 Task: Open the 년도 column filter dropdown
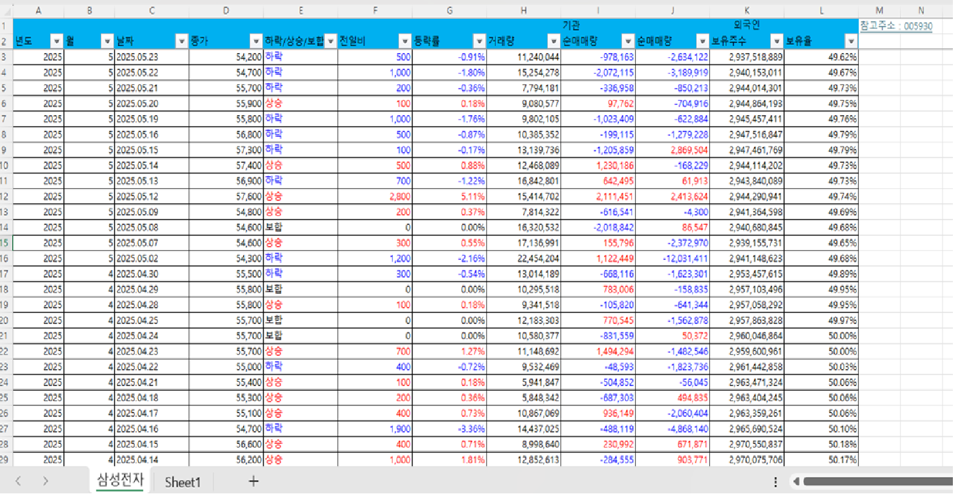(x=57, y=41)
